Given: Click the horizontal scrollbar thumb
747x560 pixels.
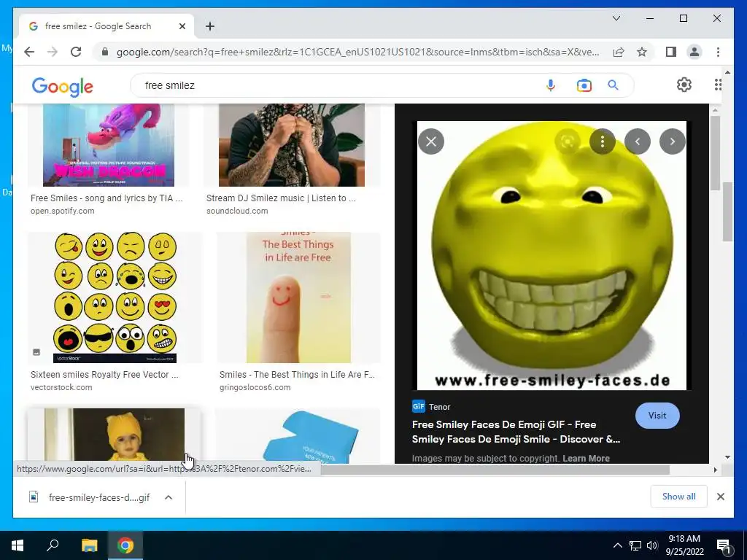Looking at the screenshot, I should [x=495, y=470].
